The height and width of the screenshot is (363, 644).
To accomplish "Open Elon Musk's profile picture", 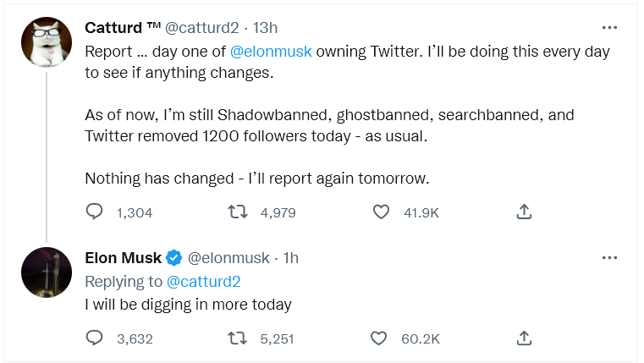I will [46, 272].
